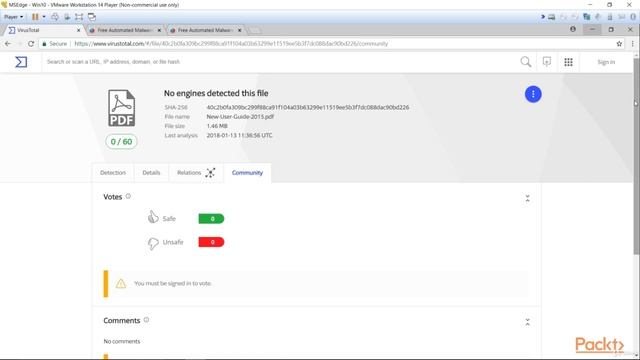
Task: Click the blue three-dot actions button
Action: tap(533, 94)
